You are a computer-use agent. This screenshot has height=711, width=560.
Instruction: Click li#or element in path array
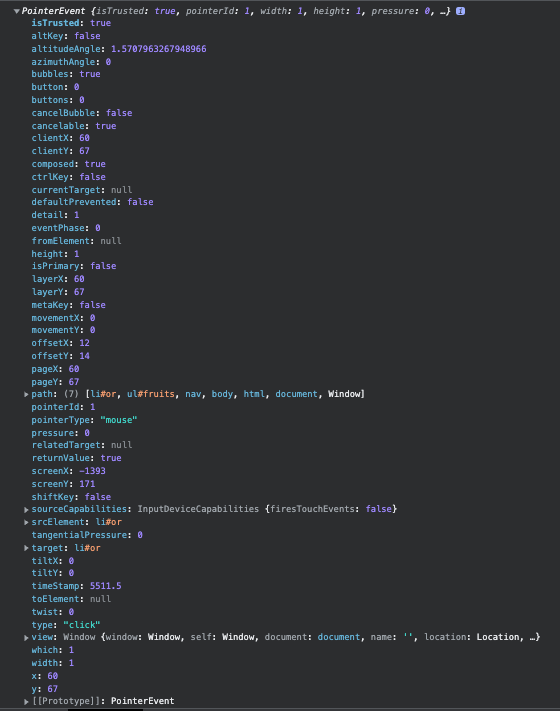point(103,394)
